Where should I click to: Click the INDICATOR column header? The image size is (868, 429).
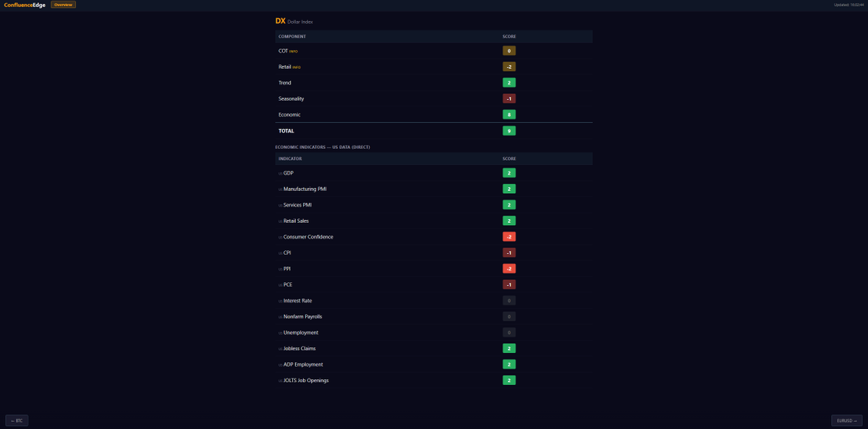coord(290,158)
